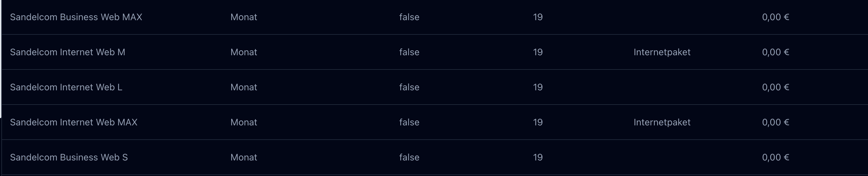Click Internetpaket in the Internet Web M row
Viewport: 868px width, 176px height.
coord(662,52)
